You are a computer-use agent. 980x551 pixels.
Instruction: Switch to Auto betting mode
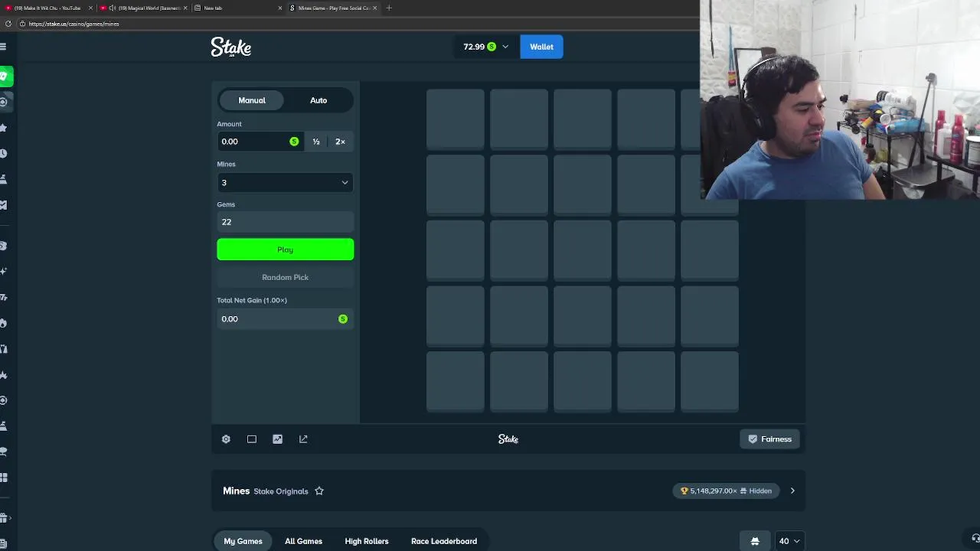(x=318, y=100)
